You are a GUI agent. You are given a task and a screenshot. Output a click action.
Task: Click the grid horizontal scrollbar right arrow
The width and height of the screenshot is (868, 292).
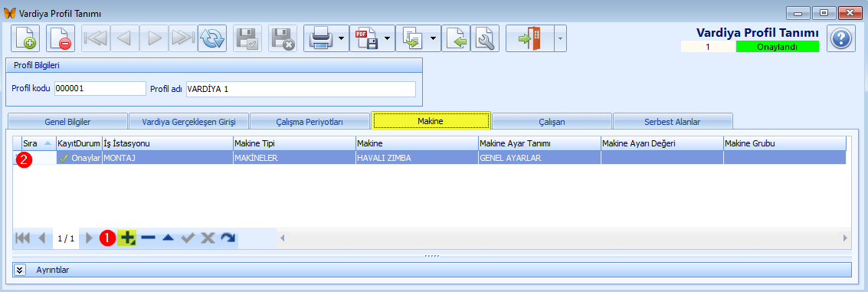pos(845,238)
